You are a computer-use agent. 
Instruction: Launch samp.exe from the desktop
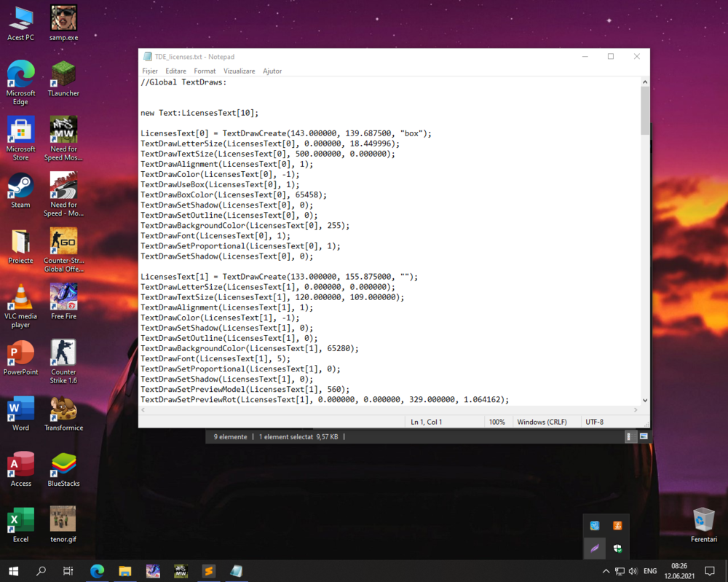tap(63, 23)
